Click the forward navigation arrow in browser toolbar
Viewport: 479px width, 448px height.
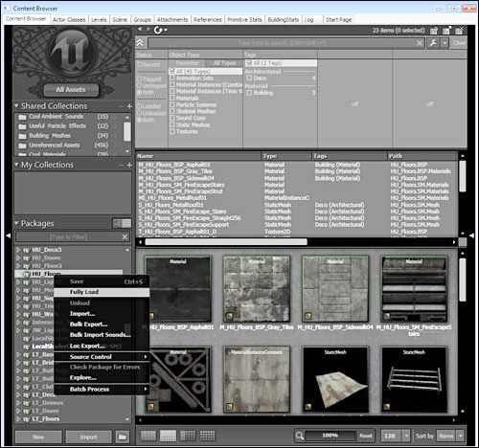click(148, 30)
